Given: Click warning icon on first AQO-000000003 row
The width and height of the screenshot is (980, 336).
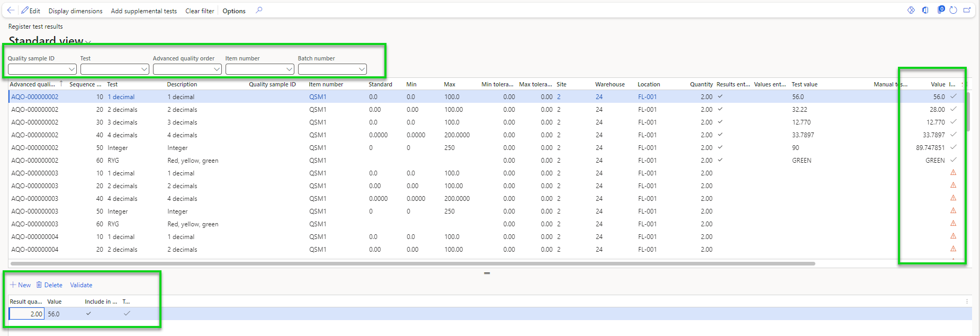Looking at the screenshot, I should click(x=953, y=173).
